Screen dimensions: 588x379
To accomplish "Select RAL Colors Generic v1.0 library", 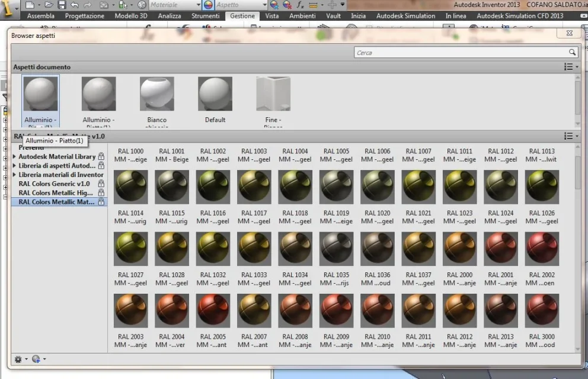I will pos(59,184).
